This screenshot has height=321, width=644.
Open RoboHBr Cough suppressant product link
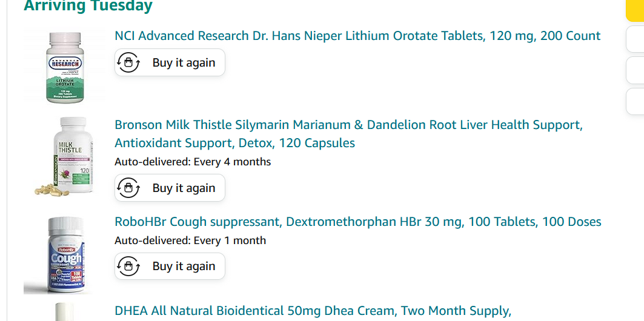pyautogui.click(x=357, y=222)
